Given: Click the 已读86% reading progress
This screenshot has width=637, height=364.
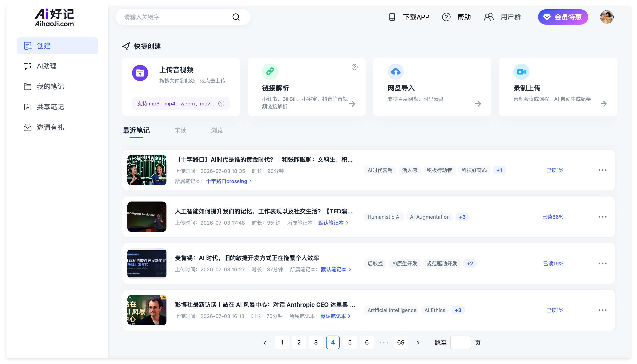Looking at the screenshot, I should pos(553,217).
